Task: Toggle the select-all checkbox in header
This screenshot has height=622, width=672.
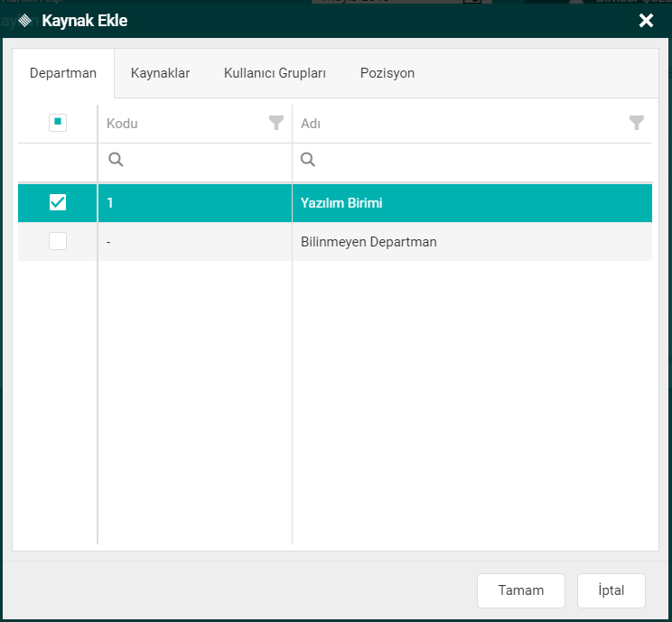Action: point(58,123)
